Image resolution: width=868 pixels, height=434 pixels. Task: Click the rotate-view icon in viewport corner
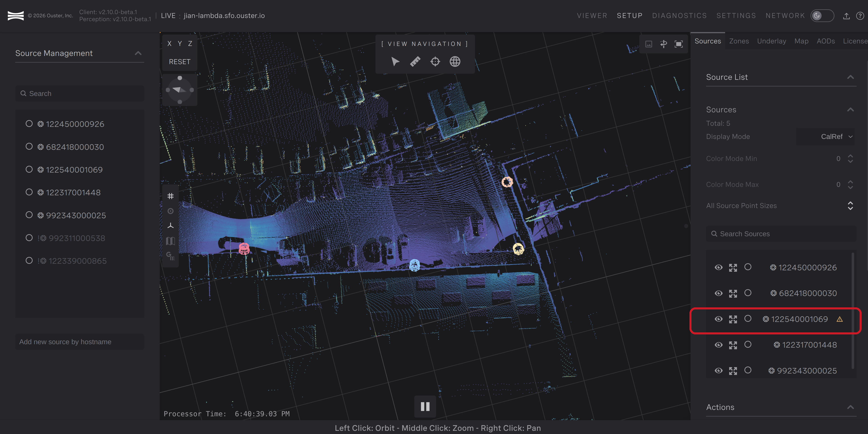(x=664, y=44)
